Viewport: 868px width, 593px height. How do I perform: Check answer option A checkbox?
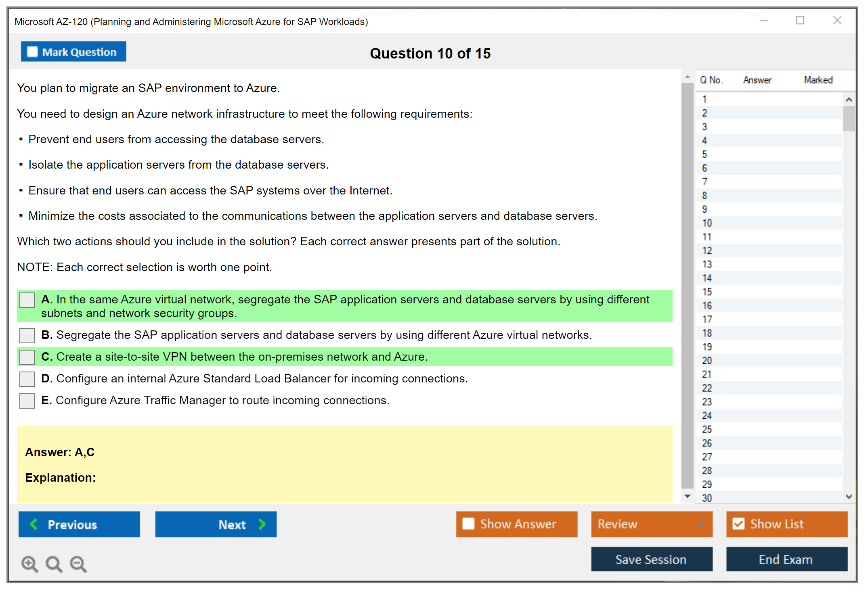[27, 300]
